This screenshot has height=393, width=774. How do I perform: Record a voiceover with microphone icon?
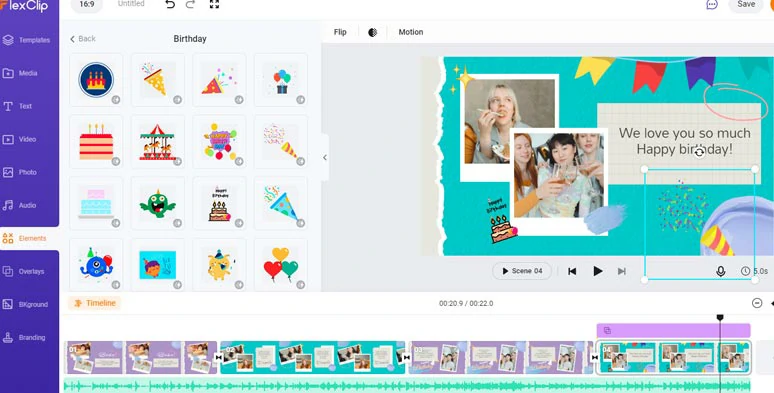[x=721, y=271]
